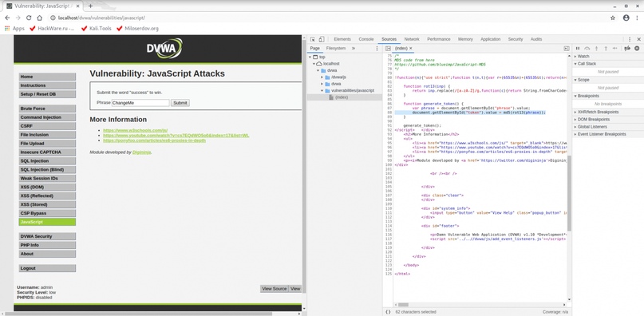644x316 pixels.
Task: Click into the Phrase input field
Action: (140, 103)
